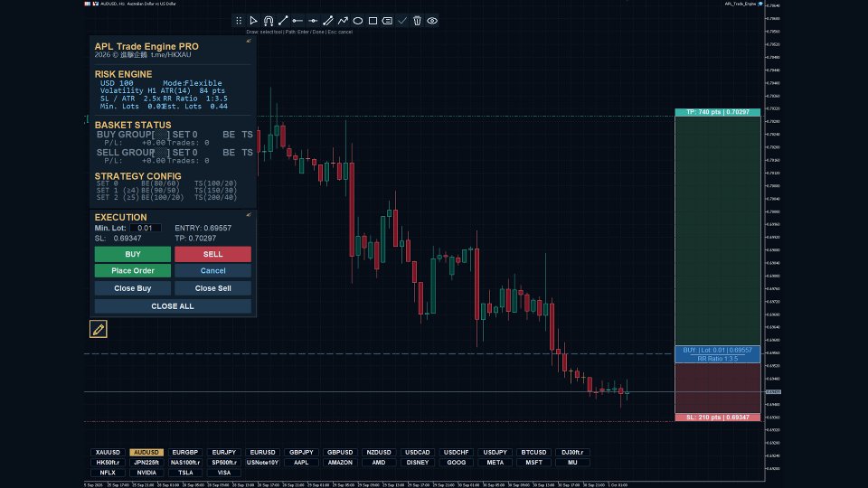Image resolution: width=868 pixels, height=488 pixels.
Task: Switch to BTCUSD symbol
Action: [534, 452]
